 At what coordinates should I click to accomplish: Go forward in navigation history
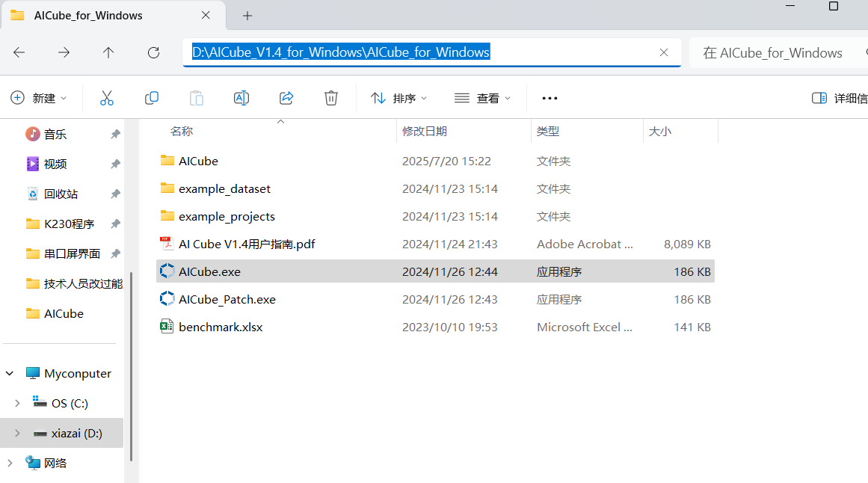(64, 52)
